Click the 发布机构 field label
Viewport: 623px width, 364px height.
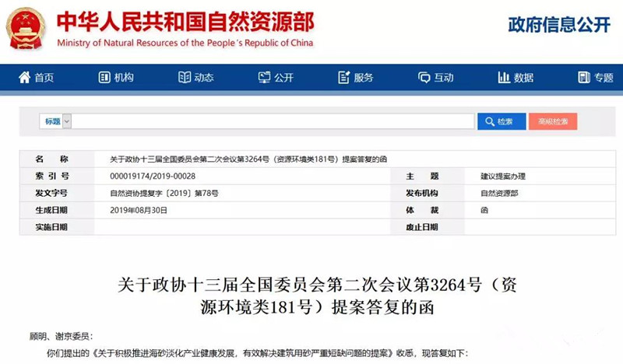[422, 194]
